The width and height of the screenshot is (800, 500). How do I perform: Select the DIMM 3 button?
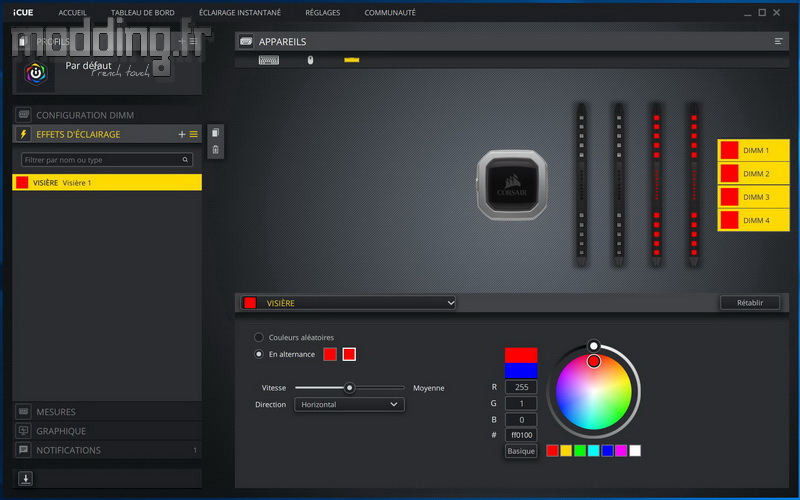coord(754,197)
